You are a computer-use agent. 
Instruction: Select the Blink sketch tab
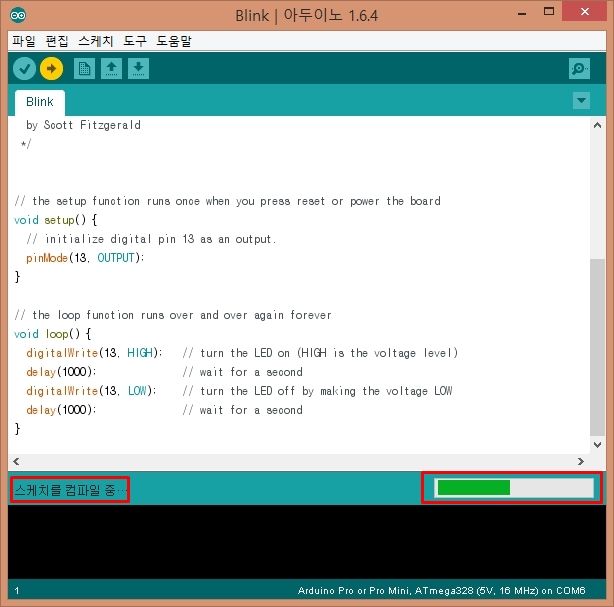pos(40,102)
